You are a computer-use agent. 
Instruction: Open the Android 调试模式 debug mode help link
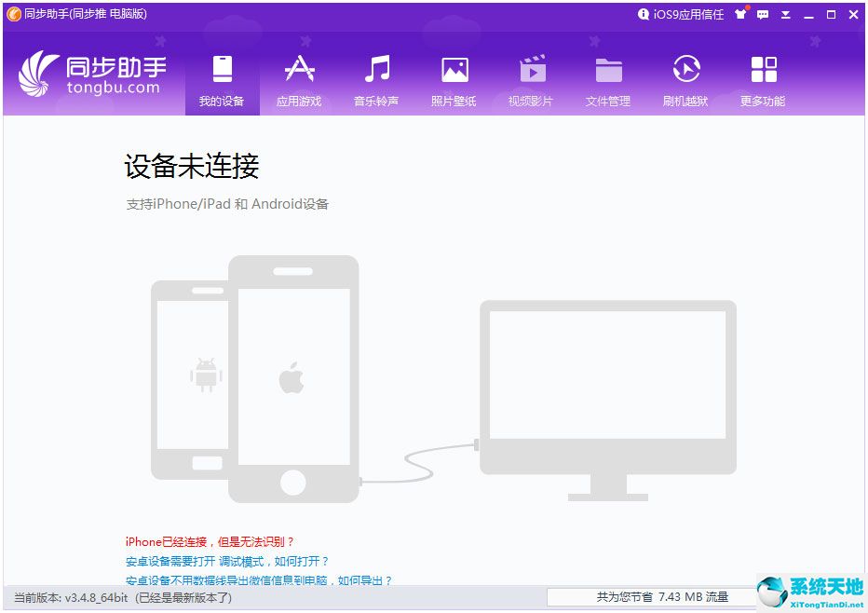(227, 561)
